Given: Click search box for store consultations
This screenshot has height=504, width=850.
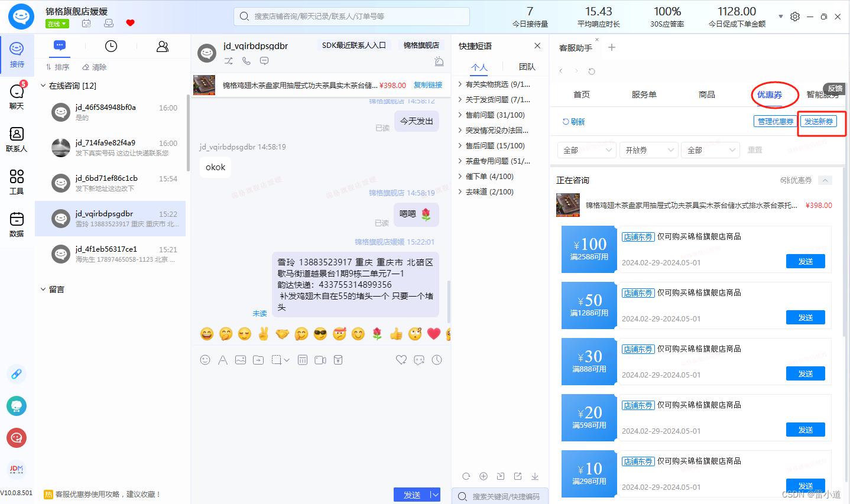Looking at the screenshot, I should click(352, 17).
